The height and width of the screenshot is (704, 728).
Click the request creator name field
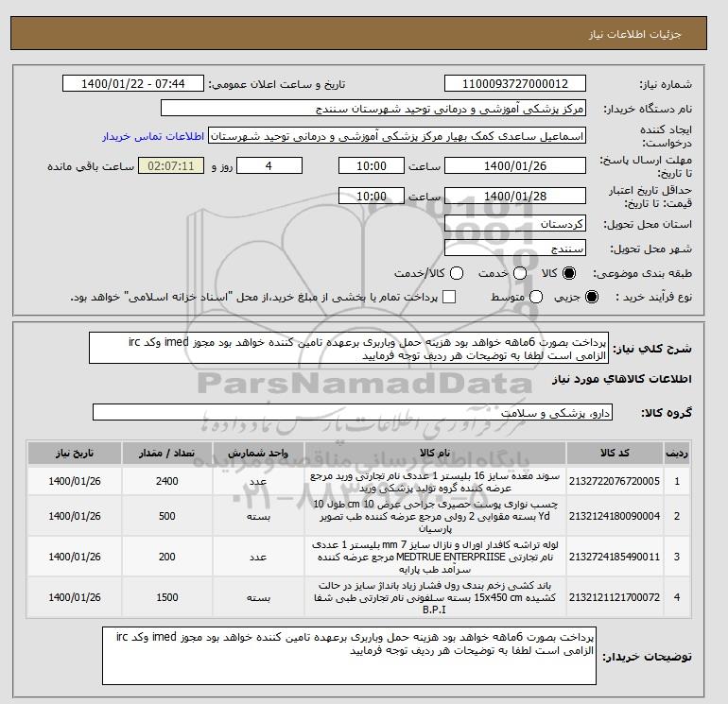(x=397, y=136)
